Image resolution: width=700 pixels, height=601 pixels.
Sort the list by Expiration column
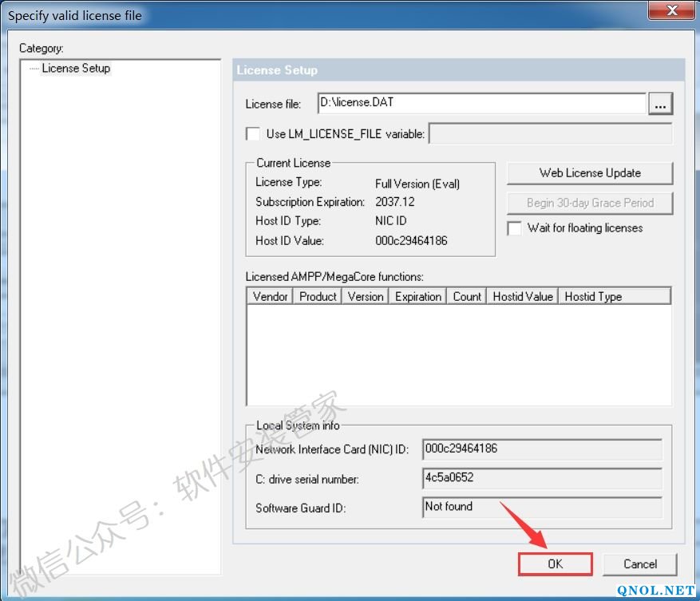(417, 296)
